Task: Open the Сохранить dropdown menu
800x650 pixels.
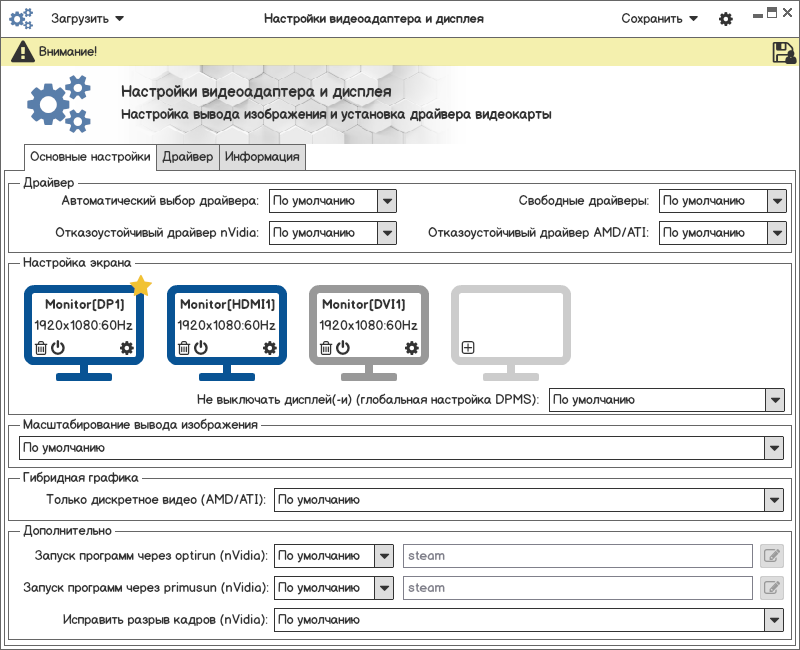Action: point(659,19)
